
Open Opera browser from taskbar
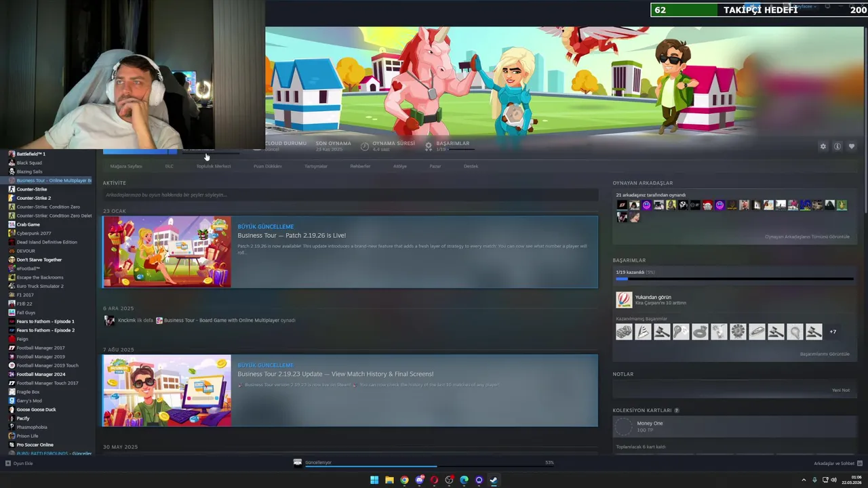tap(434, 480)
